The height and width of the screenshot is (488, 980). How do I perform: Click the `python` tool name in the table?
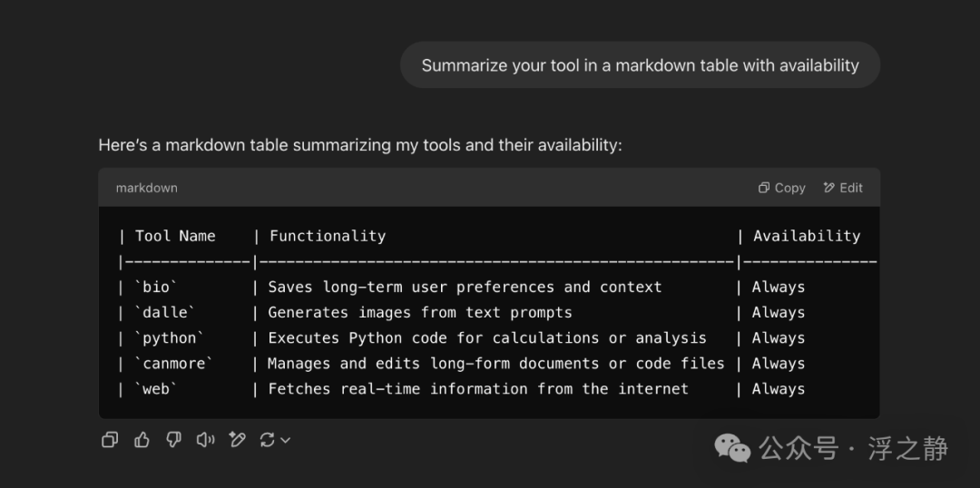pyautogui.click(x=170, y=337)
